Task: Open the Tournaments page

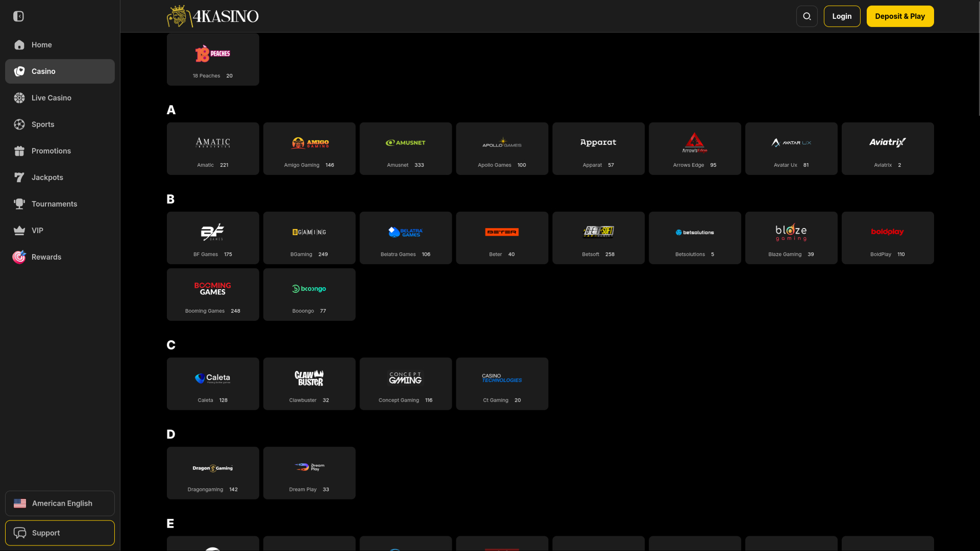Action: click(x=60, y=204)
